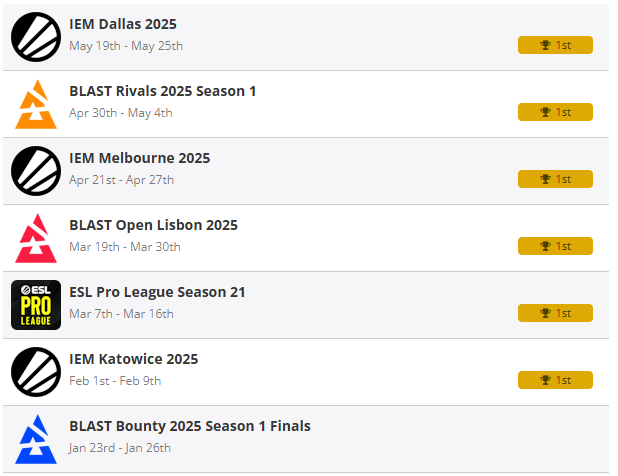Open the IEM Melbourne 2025 title
The height and width of the screenshot is (476, 618).
point(140,158)
